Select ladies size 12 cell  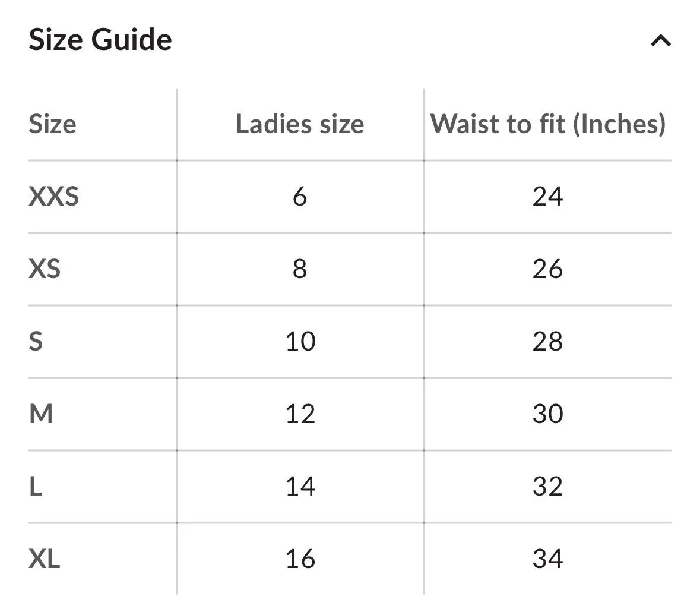[x=300, y=414]
